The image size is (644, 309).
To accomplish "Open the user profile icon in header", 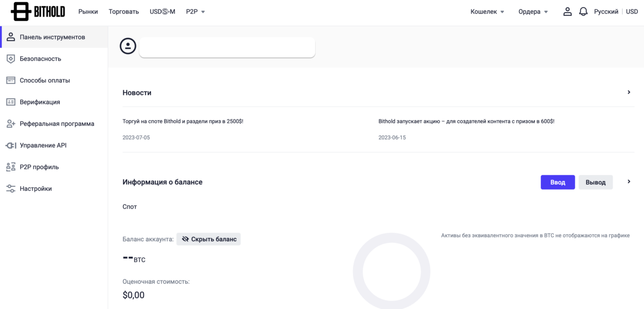I will coord(568,12).
